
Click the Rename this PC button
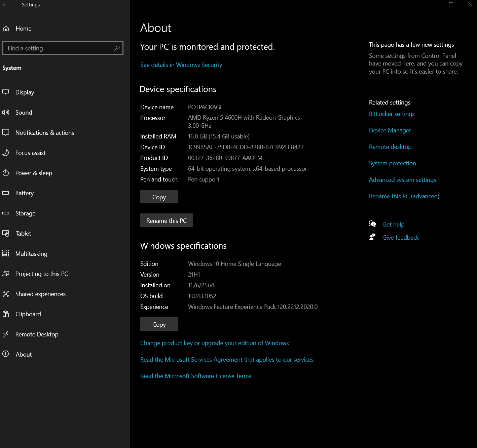coord(167,220)
